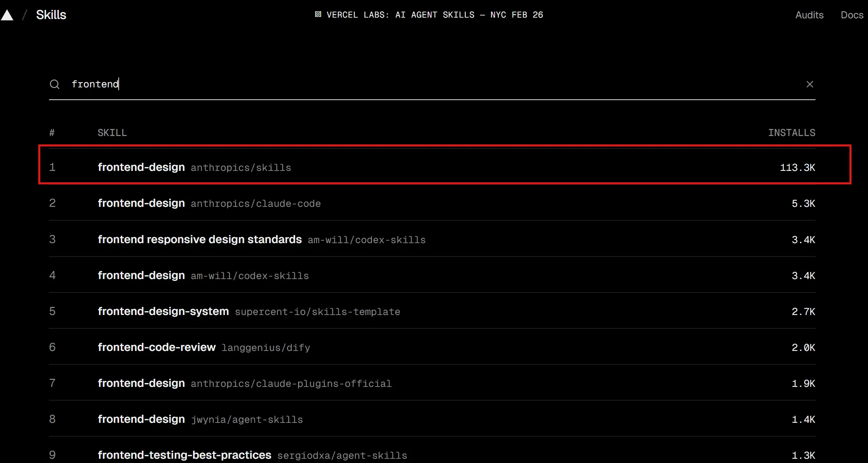Open frontend-design from anthropics/claude-code
Image resolution: width=868 pixels, height=463 pixels.
141,203
